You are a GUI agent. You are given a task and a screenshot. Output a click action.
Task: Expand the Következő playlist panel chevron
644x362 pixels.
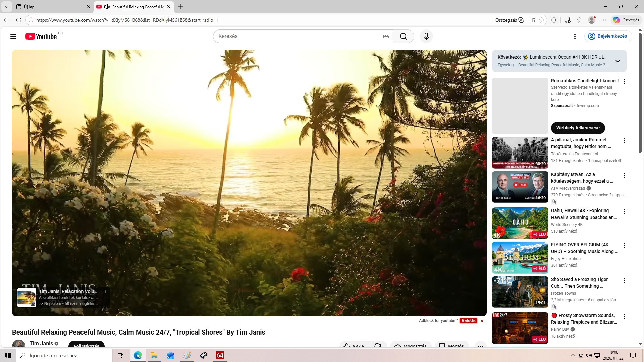(618, 61)
